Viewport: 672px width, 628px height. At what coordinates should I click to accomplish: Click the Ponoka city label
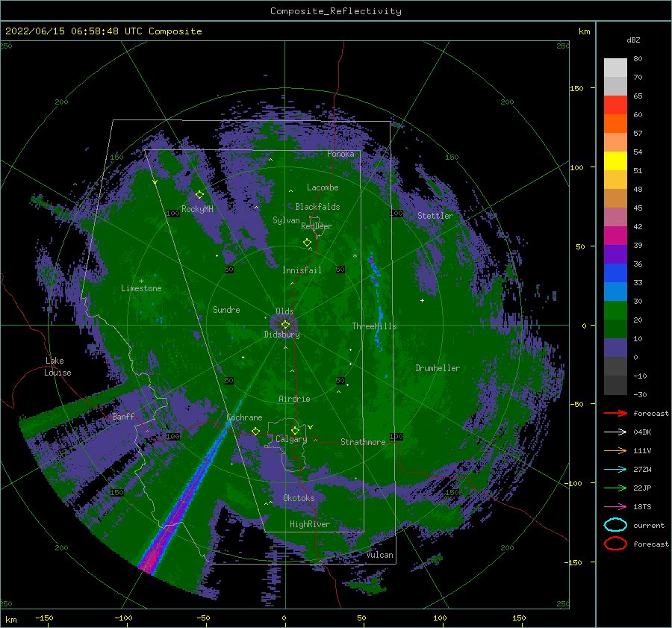pos(340,154)
